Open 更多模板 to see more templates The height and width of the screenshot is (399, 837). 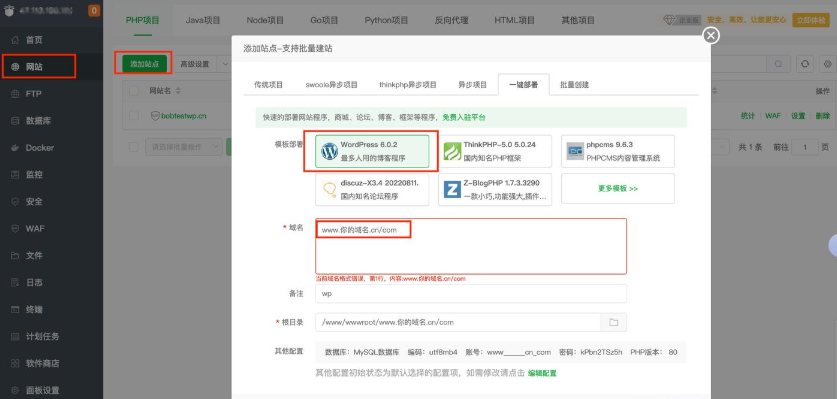point(618,189)
